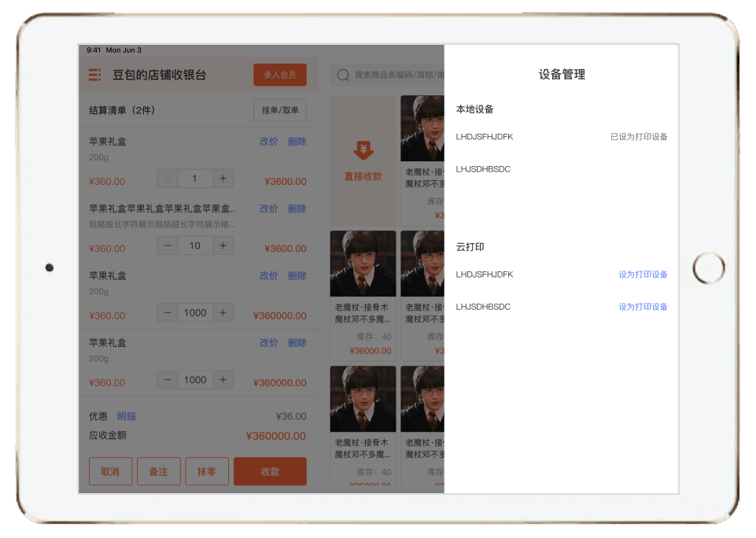Select LHDJSFHJDFK under 云打印
Screen dimensions: 756x538
[485, 275]
